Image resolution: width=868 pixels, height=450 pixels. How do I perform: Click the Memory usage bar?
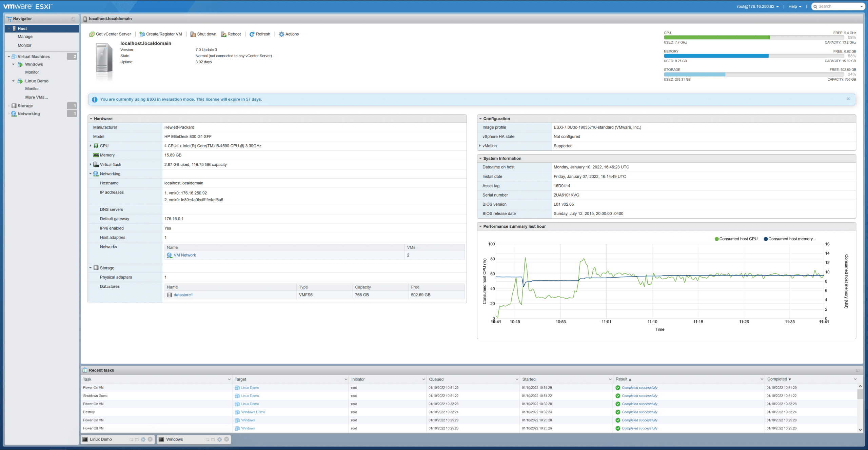[x=754, y=56]
